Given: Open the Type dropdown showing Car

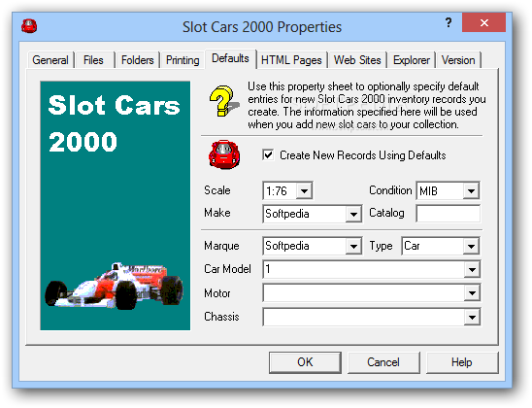Looking at the screenshot, I should (471, 247).
